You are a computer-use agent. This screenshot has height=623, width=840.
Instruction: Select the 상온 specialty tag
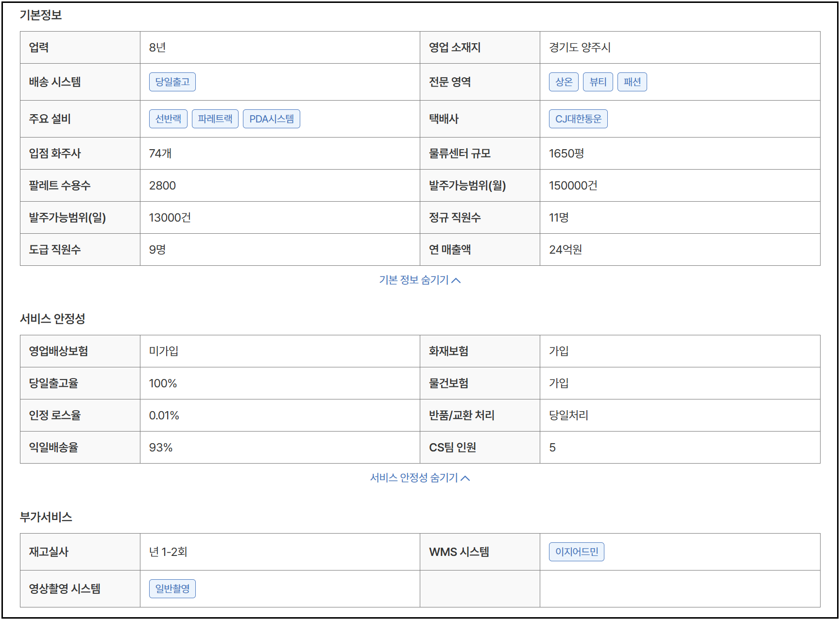(564, 82)
